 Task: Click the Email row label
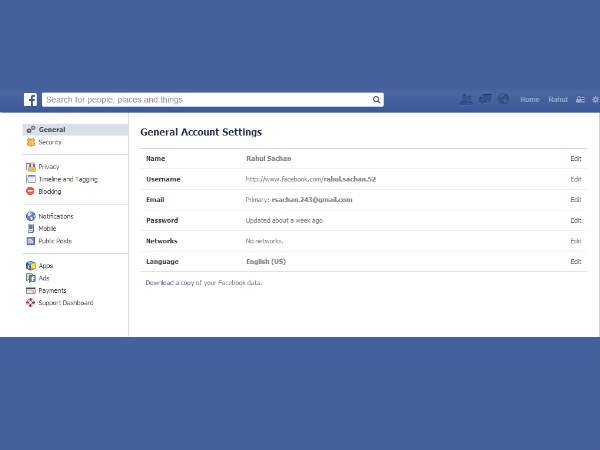155,200
